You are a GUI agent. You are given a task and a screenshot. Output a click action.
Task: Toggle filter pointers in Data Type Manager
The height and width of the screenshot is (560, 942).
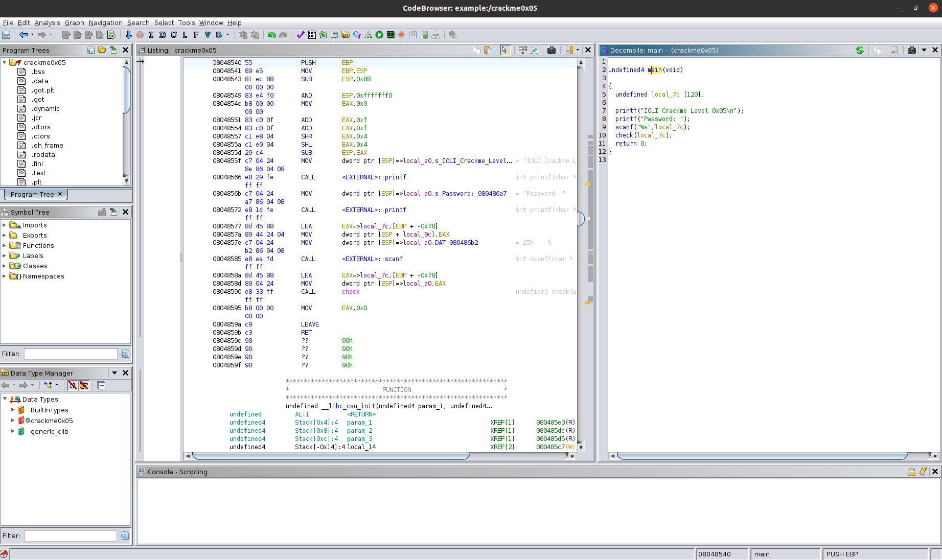pyautogui.click(x=84, y=385)
